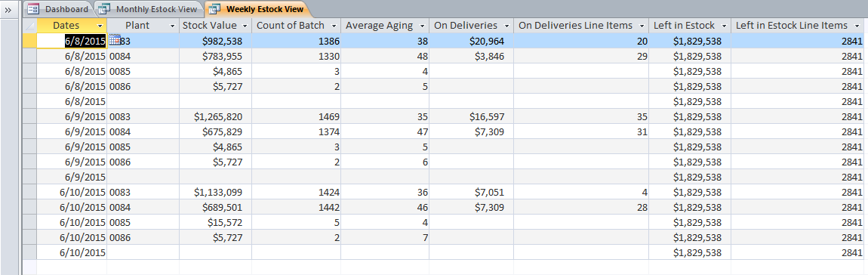Click the Weekly Estock View tab icon

(x=214, y=9)
